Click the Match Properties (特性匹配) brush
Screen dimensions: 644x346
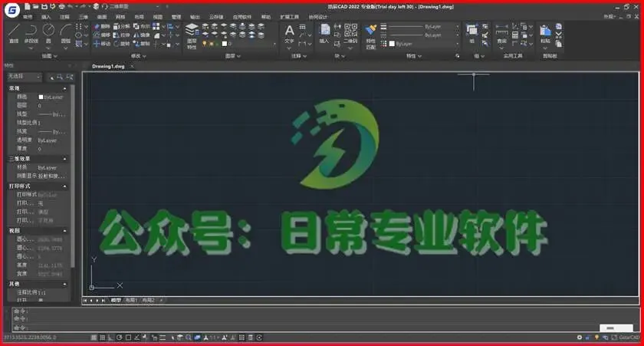pyautogui.click(x=370, y=36)
